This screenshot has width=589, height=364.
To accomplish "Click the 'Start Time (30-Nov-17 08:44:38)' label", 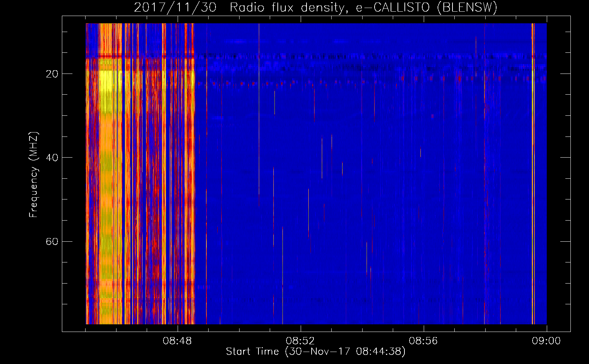I will click(316, 352).
